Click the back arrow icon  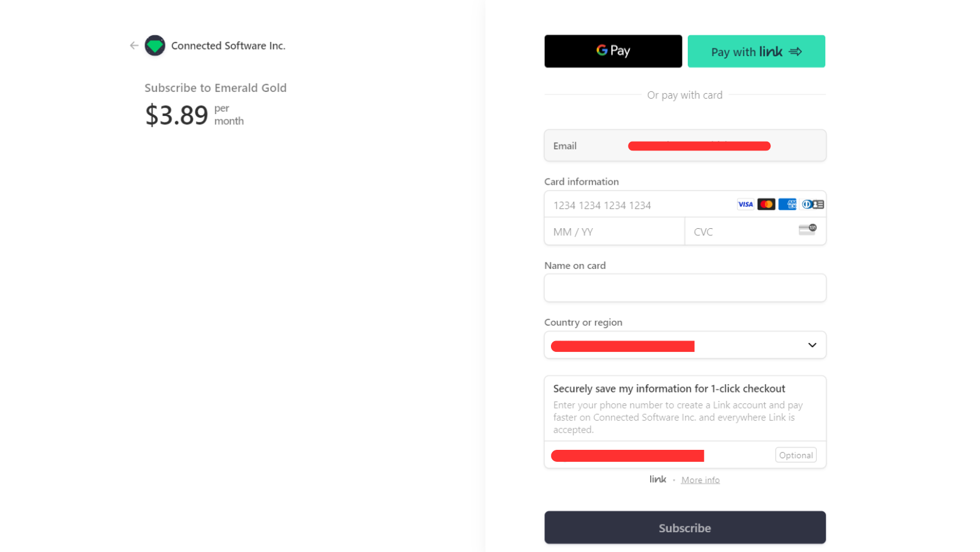click(134, 45)
